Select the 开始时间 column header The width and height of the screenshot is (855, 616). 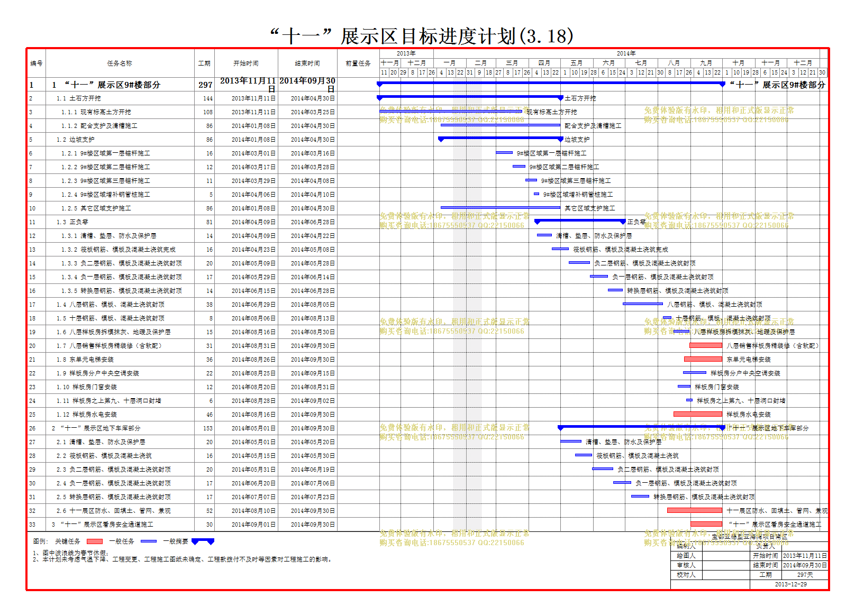(x=246, y=63)
